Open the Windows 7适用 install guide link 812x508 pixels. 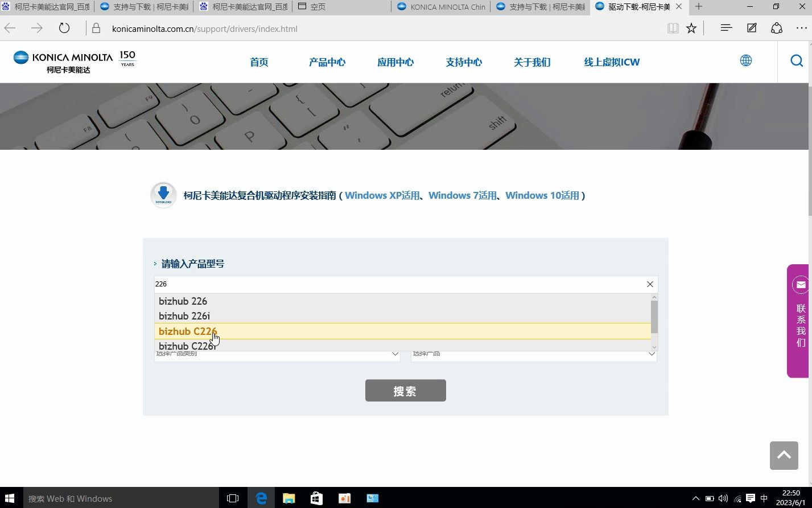[463, 195]
